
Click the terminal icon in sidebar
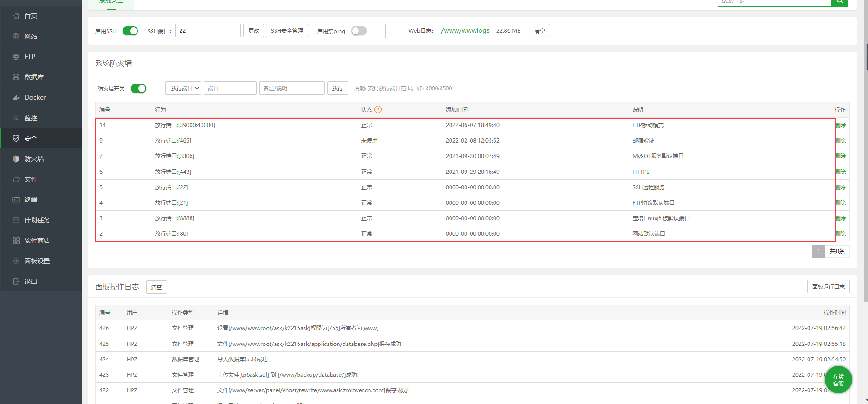pyautogui.click(x=16, y=200)
